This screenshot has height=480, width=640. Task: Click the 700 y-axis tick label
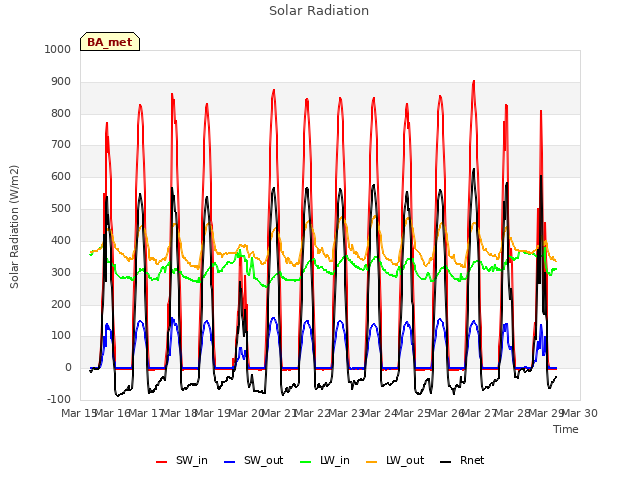point(61,145)
